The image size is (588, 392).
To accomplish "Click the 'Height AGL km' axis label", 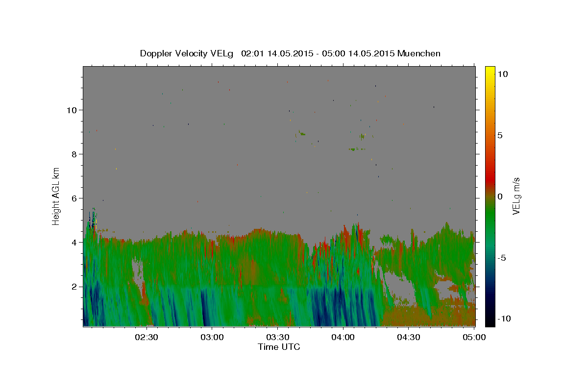I will coord(56,196).
